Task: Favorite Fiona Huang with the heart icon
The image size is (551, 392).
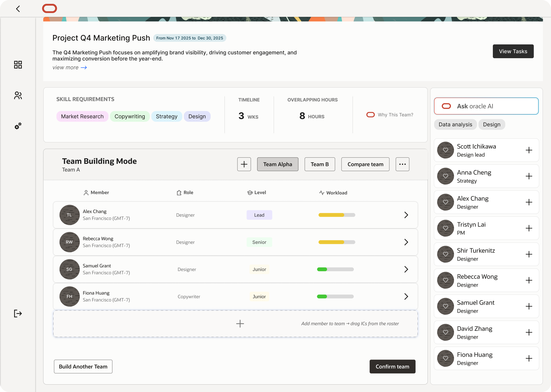Action: pos(445,358)
